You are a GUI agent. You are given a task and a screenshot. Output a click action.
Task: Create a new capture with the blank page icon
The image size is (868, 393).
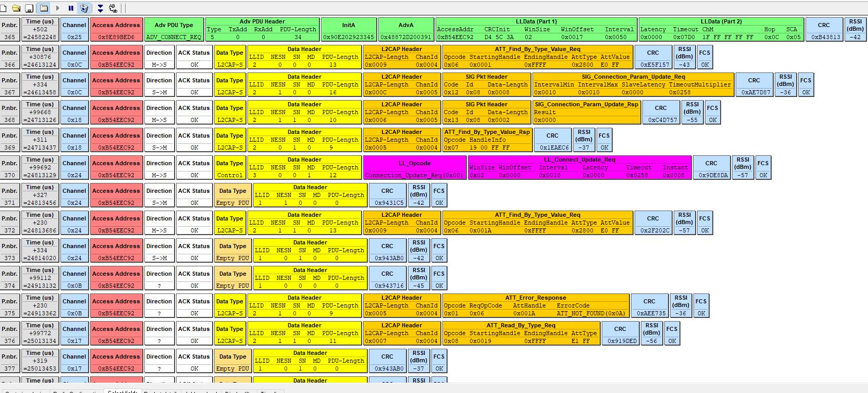(3, 8)
